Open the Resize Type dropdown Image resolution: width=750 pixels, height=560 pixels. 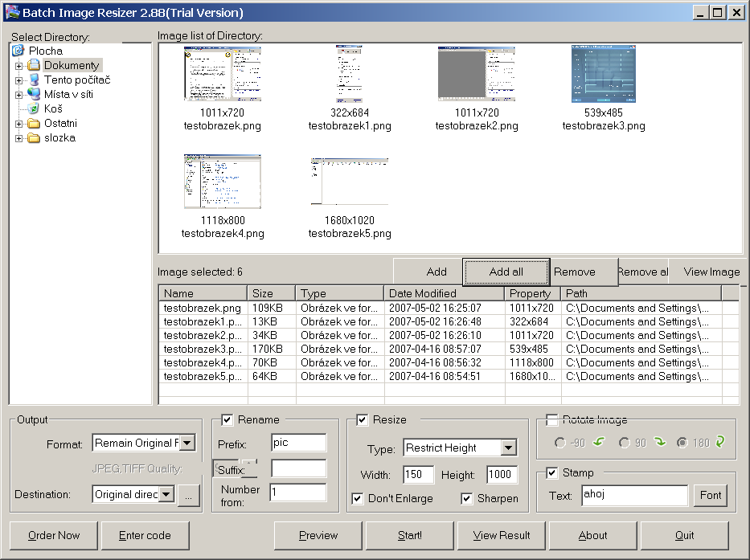pyautogui.click(x=508, y=448)
